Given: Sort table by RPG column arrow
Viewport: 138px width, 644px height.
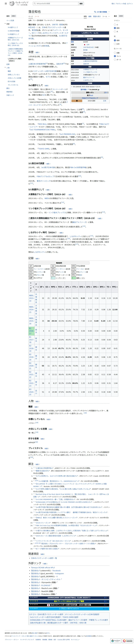Looking at the screenshot, I should [84, 287].
